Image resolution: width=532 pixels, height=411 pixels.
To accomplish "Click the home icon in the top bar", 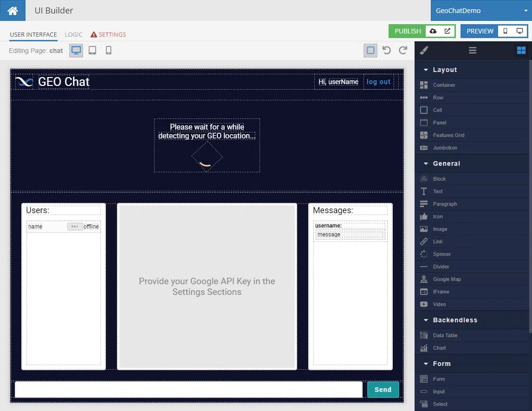I will (12, 10).
